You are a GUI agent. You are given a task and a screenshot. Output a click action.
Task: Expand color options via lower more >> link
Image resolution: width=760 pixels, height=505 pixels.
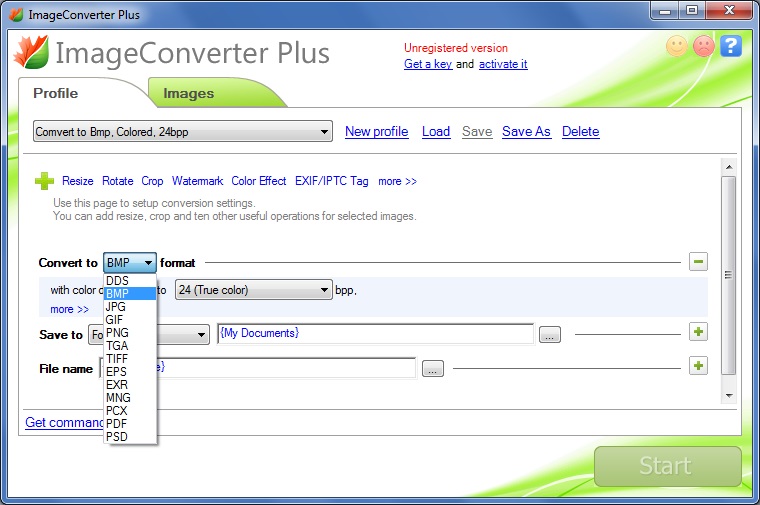pos(69,309)
